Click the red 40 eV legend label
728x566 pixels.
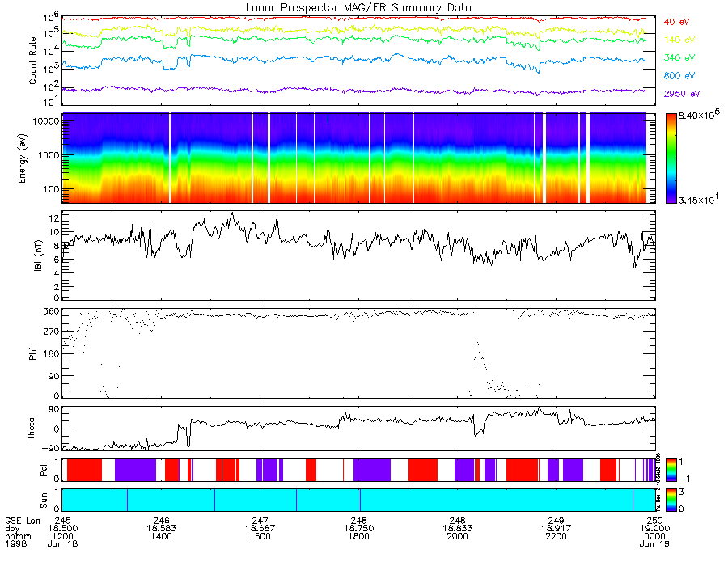pos(676,22)
